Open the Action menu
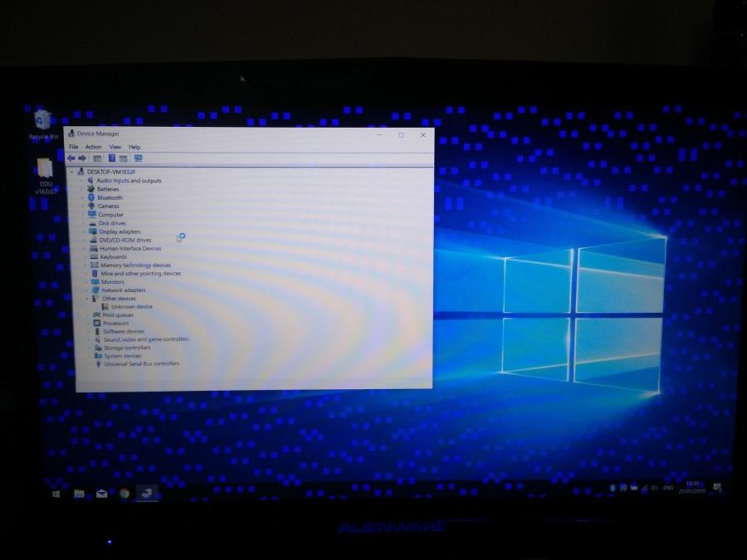 [93, 147]
